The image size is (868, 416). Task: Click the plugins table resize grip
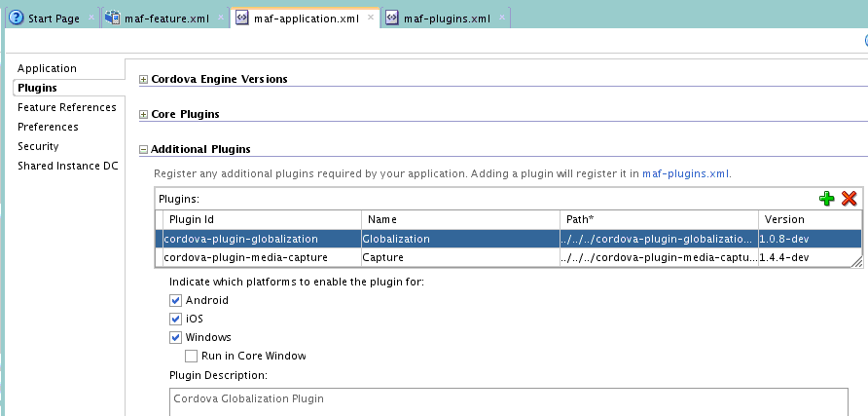pyautogui.click(x=856, y=262)
